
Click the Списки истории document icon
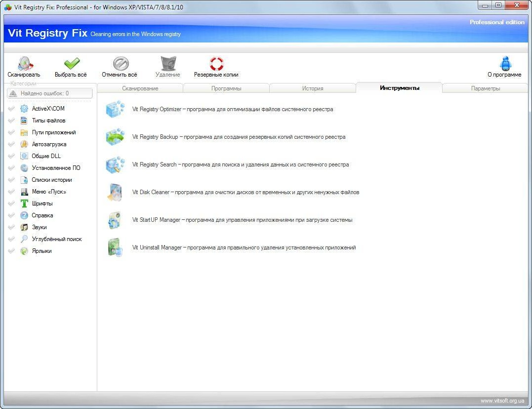pyautogui.click(x=24, y=180)
